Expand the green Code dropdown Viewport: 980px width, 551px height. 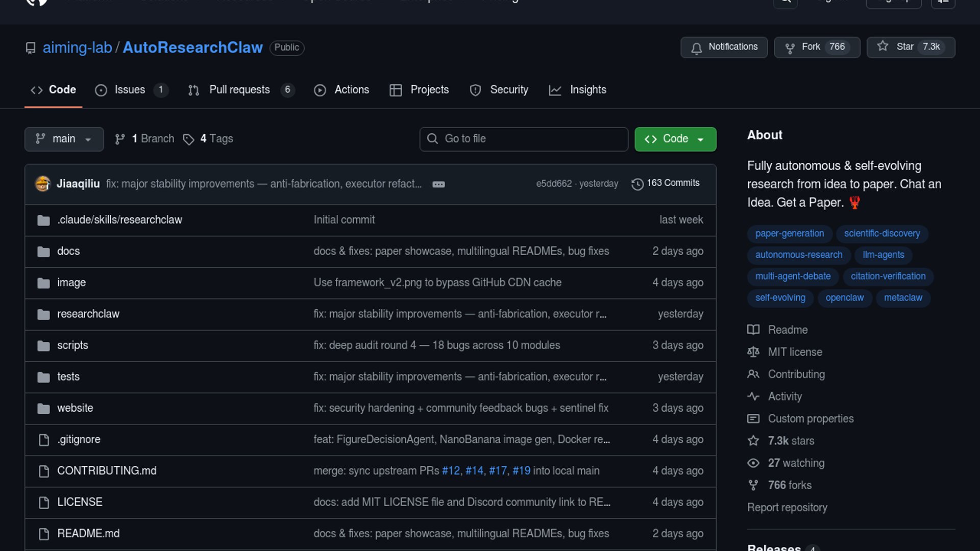[x=675, y=139]
